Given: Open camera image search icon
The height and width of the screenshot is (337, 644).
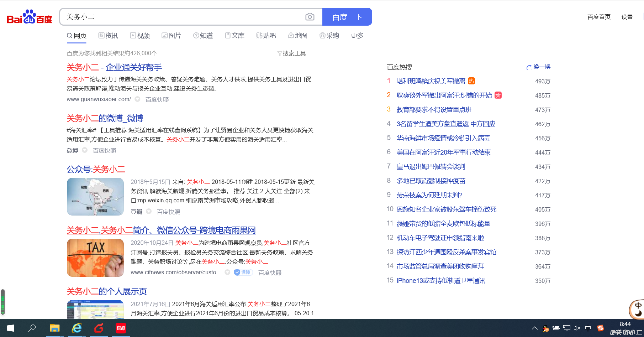Looking at the screenshot, I should (310, 17).
